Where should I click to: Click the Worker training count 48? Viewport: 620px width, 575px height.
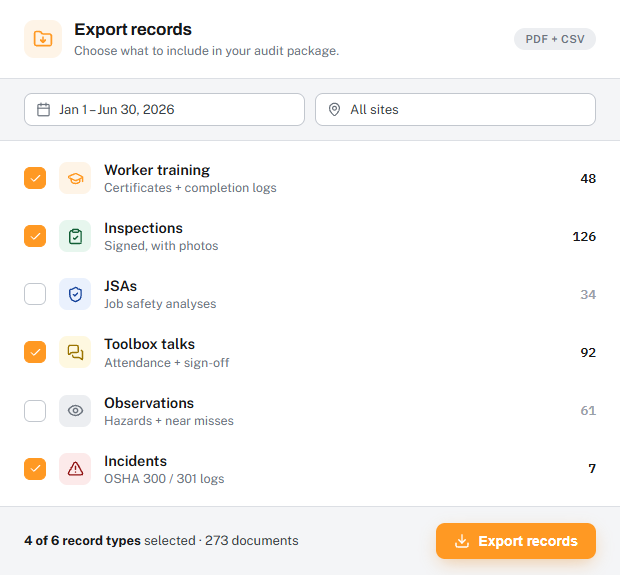(x=588, y=179)
